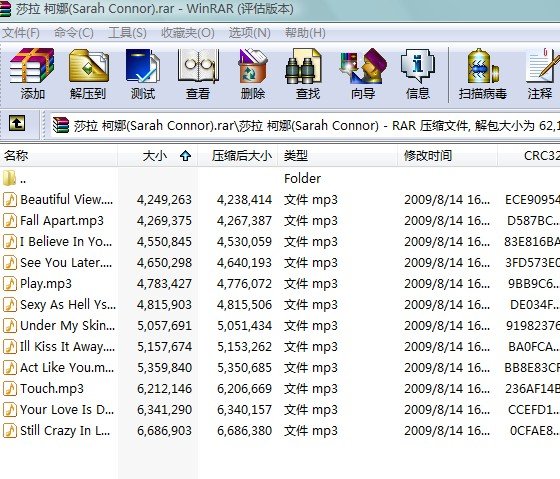Screen dimensions: 560x479
Task: Click the music icon of Play.mp3
Action: click(10, 284)
